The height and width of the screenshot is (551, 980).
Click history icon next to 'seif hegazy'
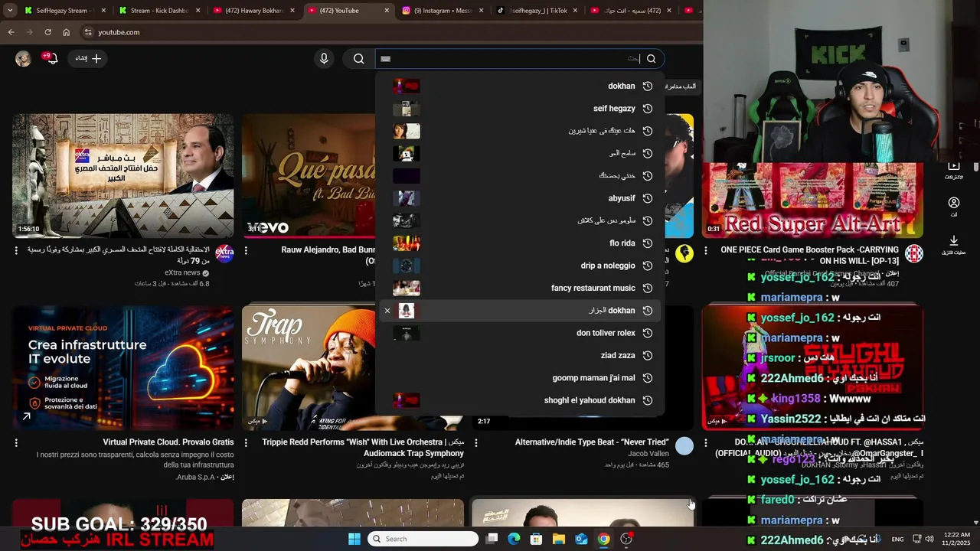pyautogui.click(x=648, y=109)
